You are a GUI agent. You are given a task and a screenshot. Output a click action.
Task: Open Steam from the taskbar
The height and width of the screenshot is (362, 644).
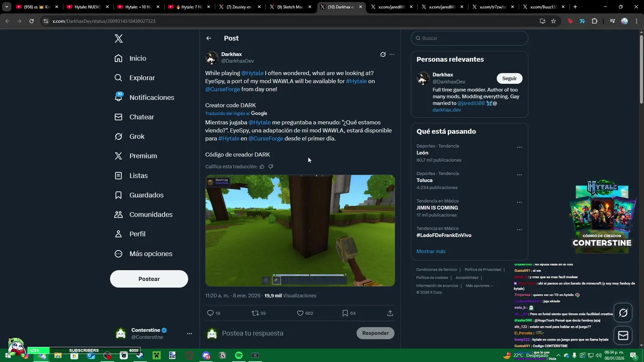pyautogui.click(x=140, y=355)
